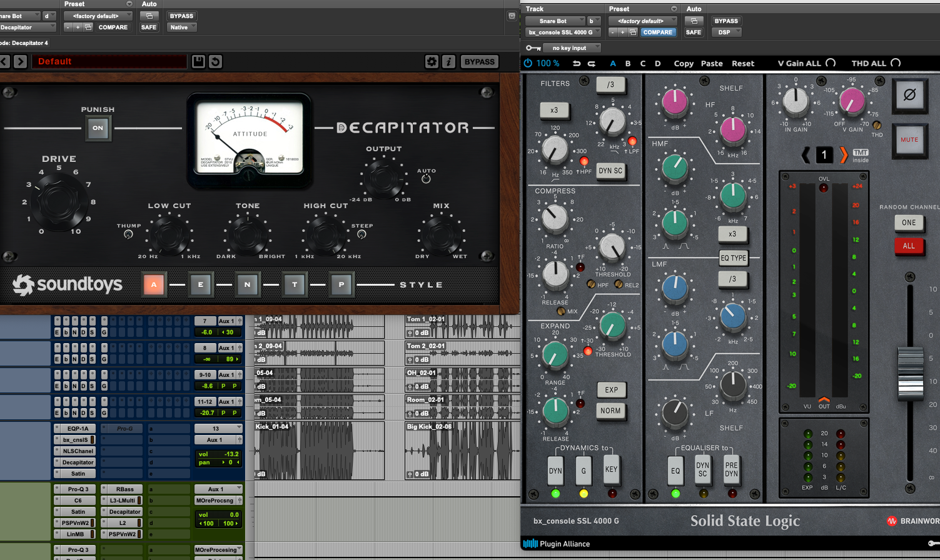
Task: Click Paste in the bx_console toolbar
Action: [x=712, y=63]
